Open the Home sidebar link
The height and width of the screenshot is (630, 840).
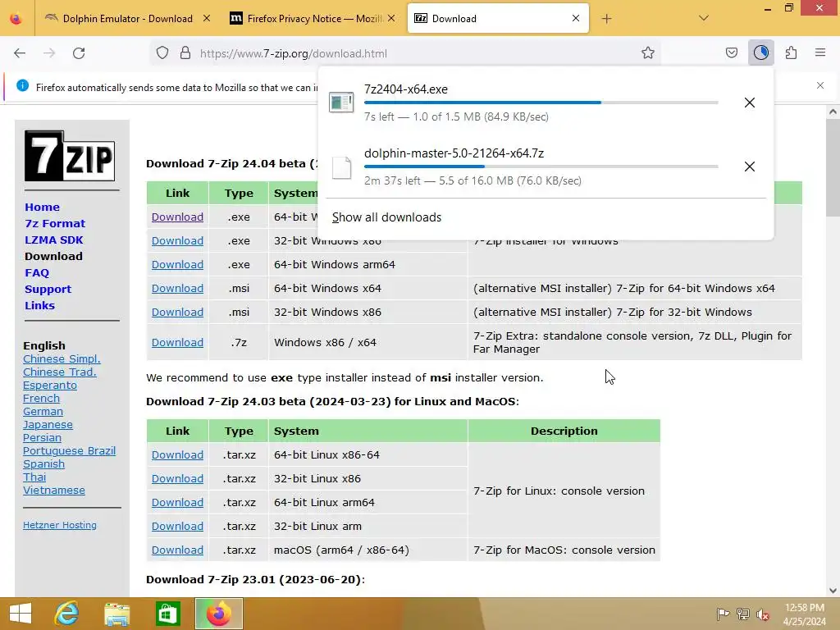(x=43, y=208)
